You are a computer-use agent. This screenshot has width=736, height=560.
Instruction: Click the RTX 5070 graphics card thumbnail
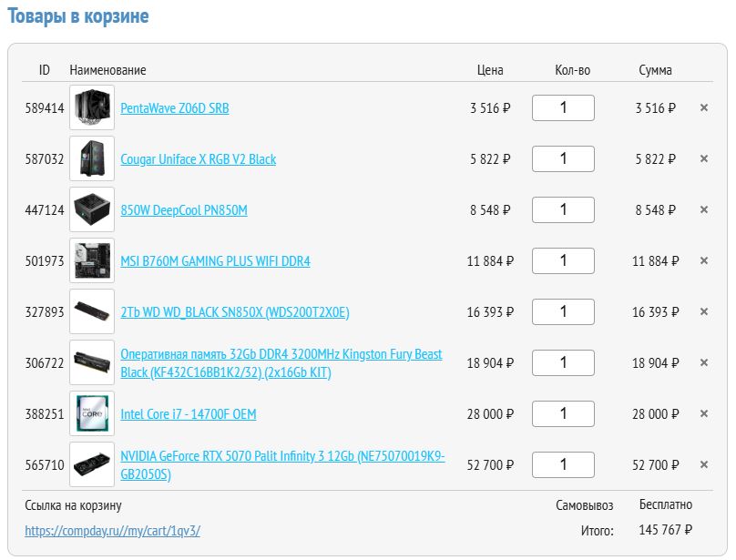92,464
